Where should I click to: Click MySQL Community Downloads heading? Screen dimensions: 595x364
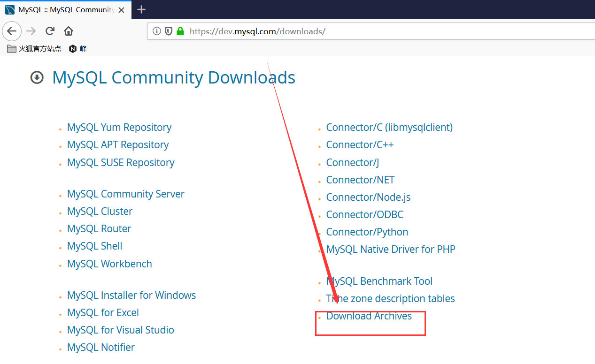point(174,77)
